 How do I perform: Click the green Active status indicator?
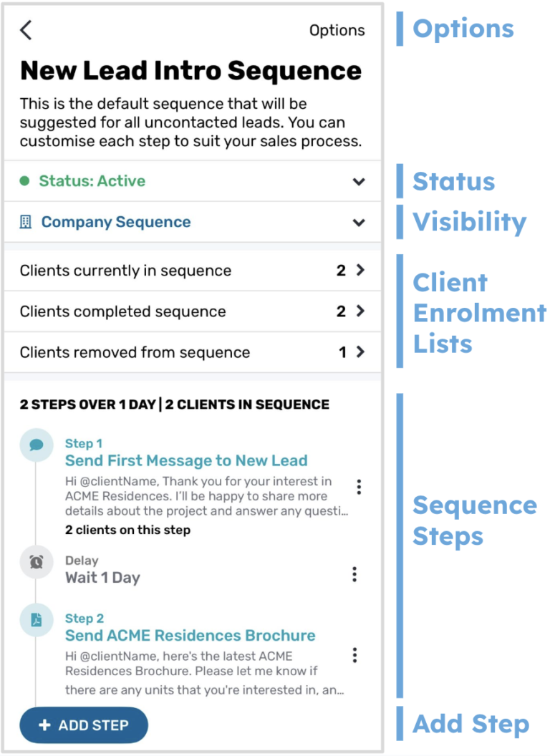coord(25,180)
